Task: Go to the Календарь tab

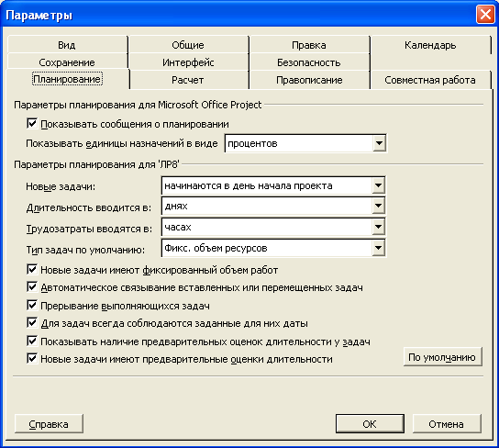Action: tap(430, 45)
